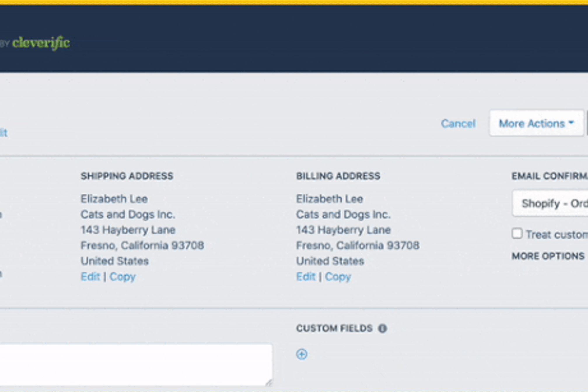
Task: Click the Cancel link
Action: click(459, 123)
